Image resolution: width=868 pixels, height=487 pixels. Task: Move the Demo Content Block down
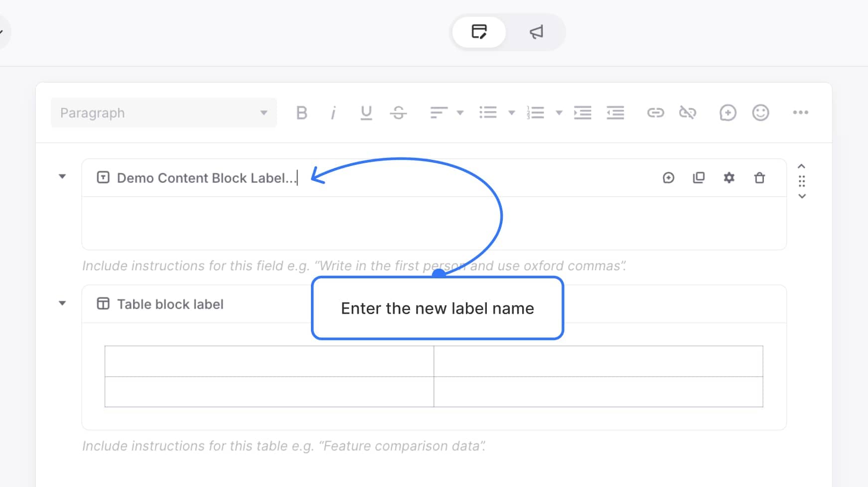click(x=802, y=196)
